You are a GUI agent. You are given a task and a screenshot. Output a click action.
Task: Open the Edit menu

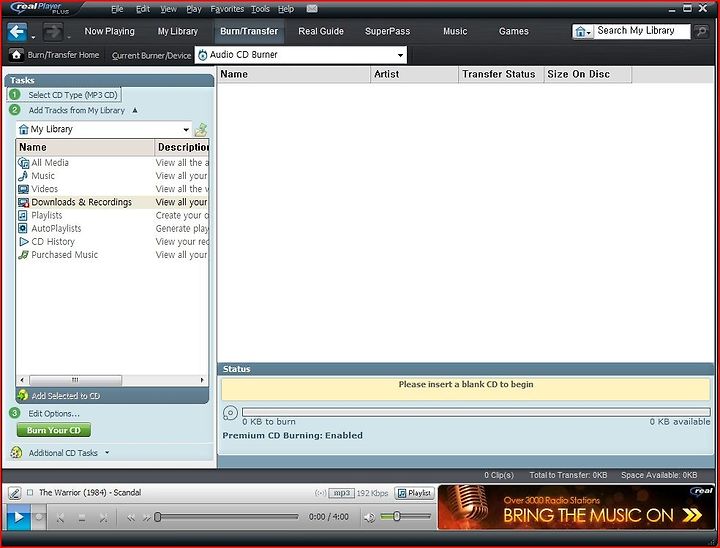click(x=143, y=9)
